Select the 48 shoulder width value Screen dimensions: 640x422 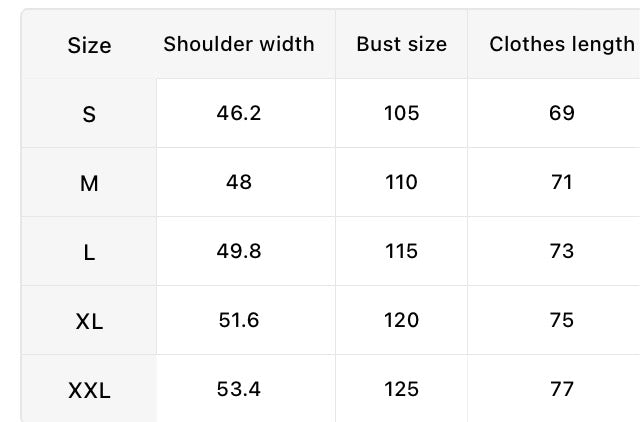click(x=239, y=182)
